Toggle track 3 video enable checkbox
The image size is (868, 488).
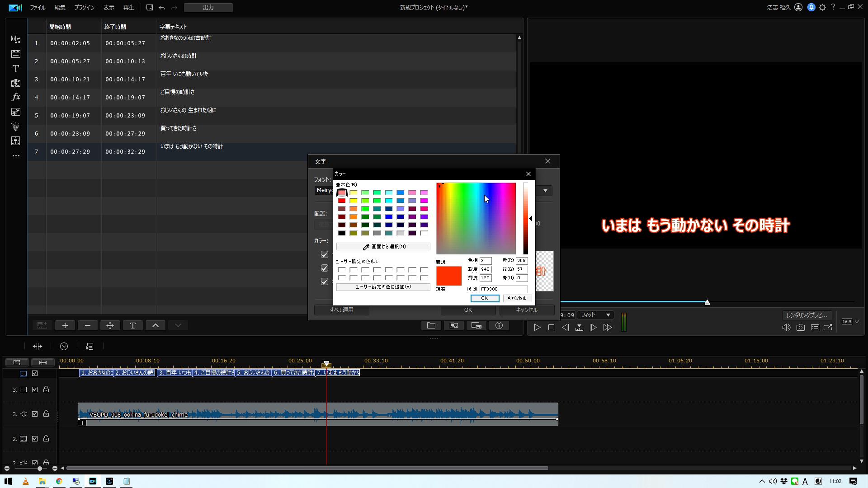click(x=35, y=389)
